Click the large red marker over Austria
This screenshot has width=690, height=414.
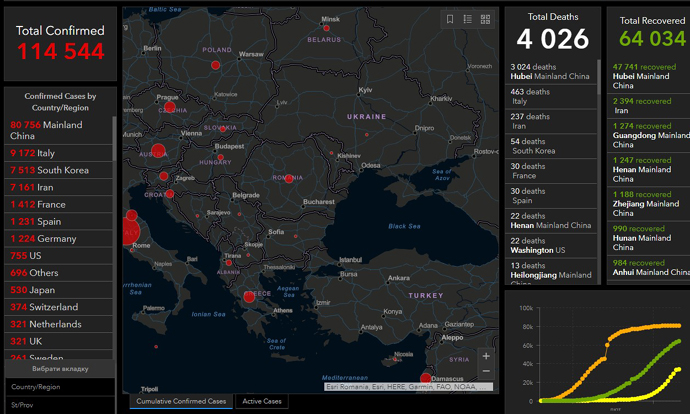pos(158,151)
